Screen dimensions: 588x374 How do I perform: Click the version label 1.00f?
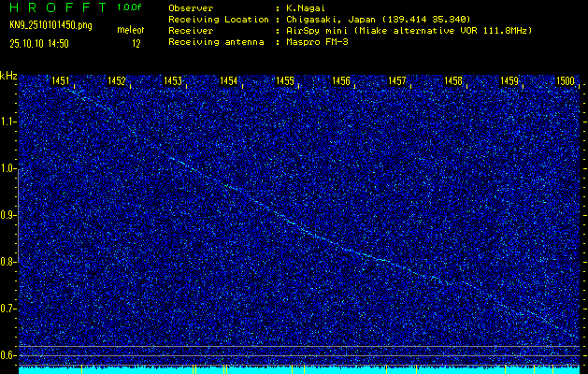tap(131, 7)
